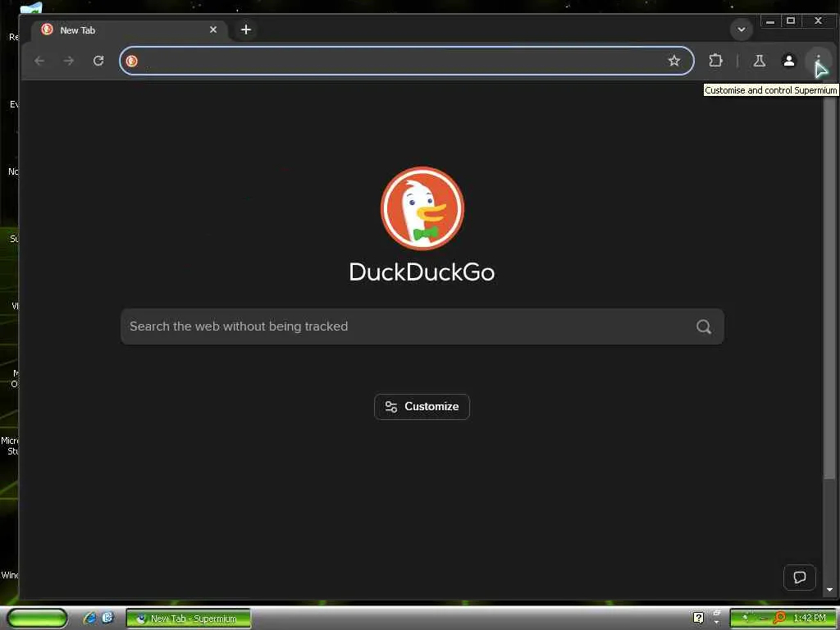Launch the second quick launch browser icon
The image size is (840, 630).
(x=107, y=618)
